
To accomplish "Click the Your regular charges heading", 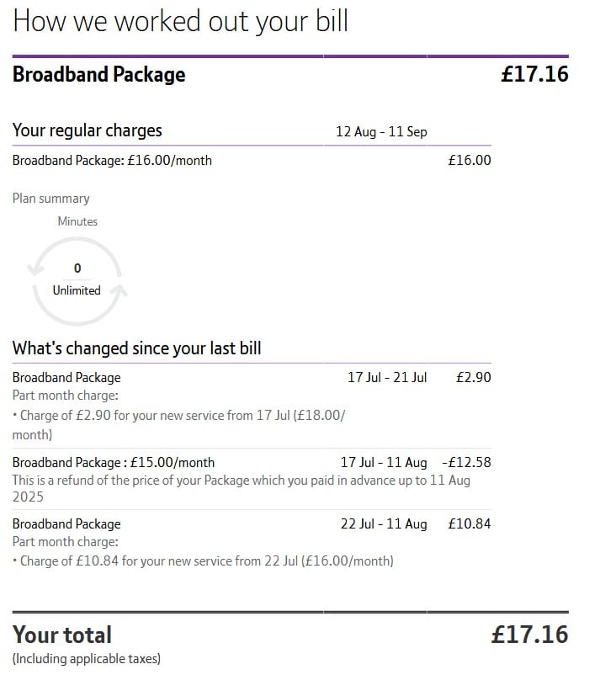I will 88,130.
